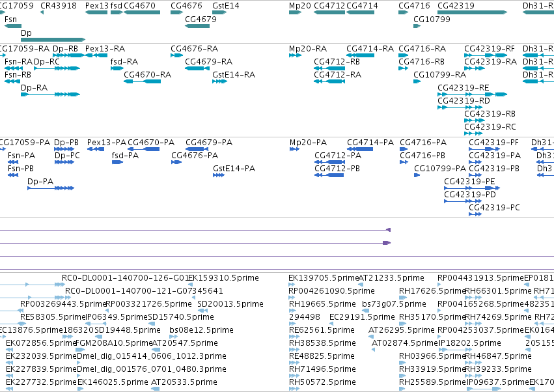Viewport: 554px width, 392px height.
Task: Select EST bs73g07.5prime
Action: [x=366, y=311]
